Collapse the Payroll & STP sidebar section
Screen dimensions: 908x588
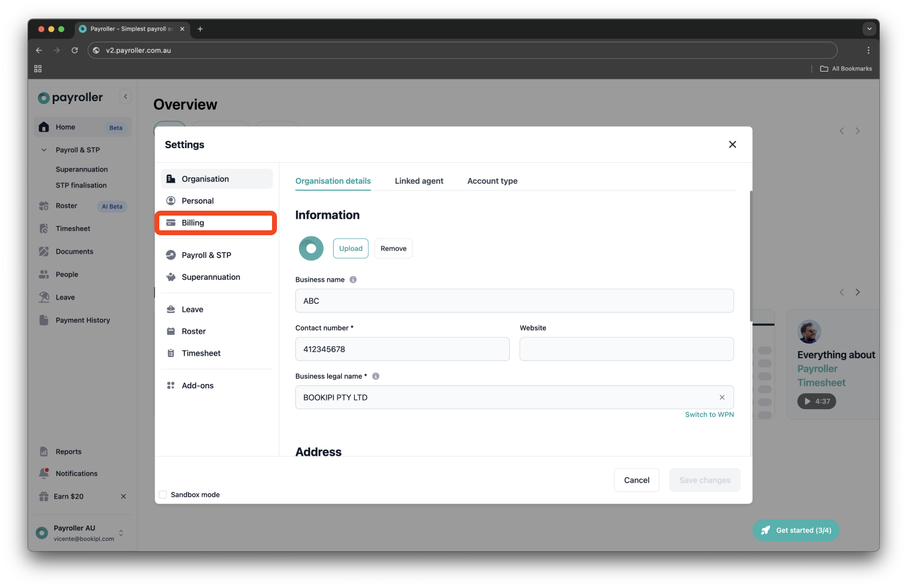coord(44,149)
